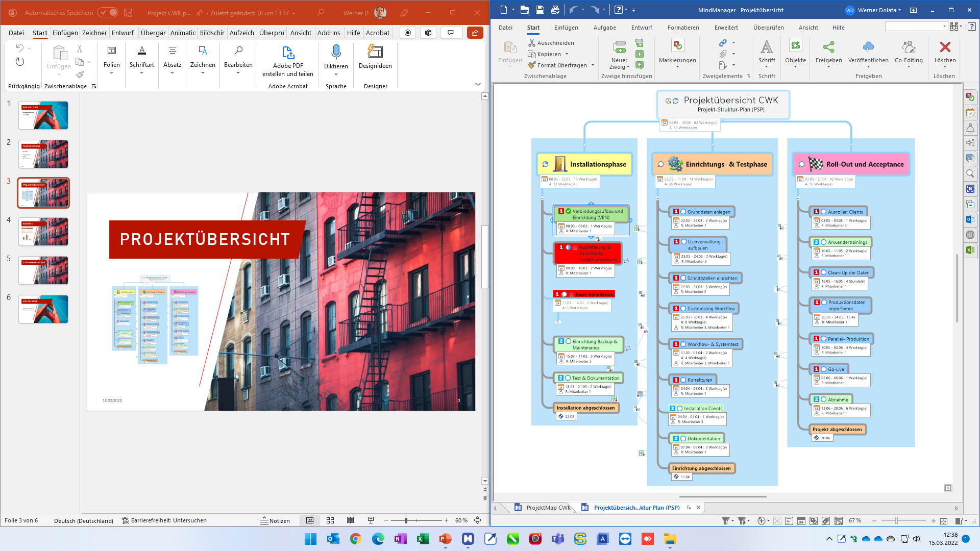This screenshot has height=551, width=980.
Task: Open Format übertragen dropdown arrow
Action: coord(593,65)
